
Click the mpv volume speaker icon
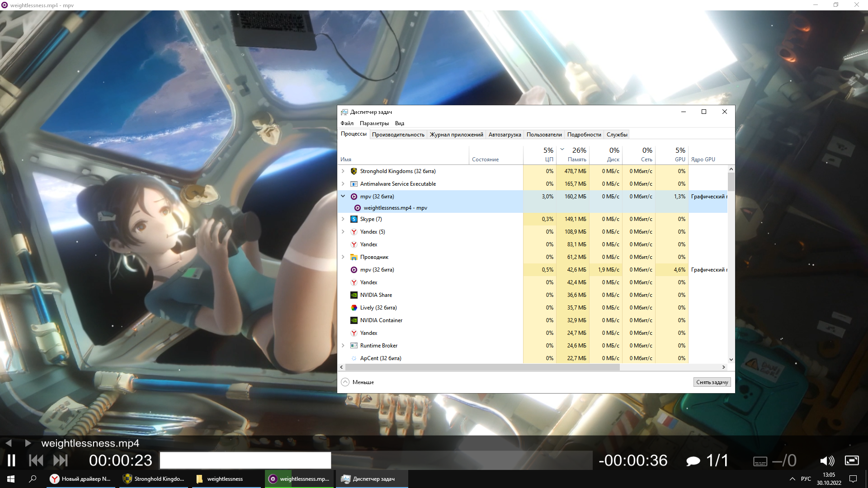point(827,460)
